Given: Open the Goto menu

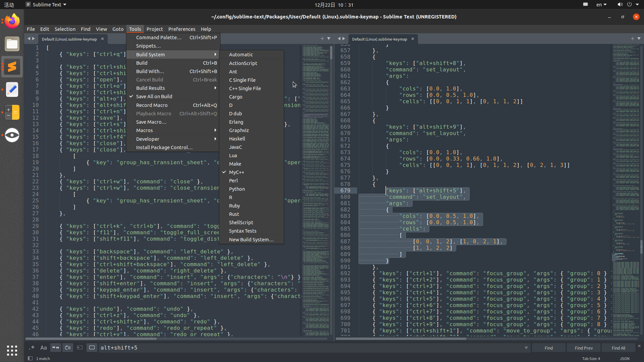Looking at the screenshot, I should click(118, 29).
